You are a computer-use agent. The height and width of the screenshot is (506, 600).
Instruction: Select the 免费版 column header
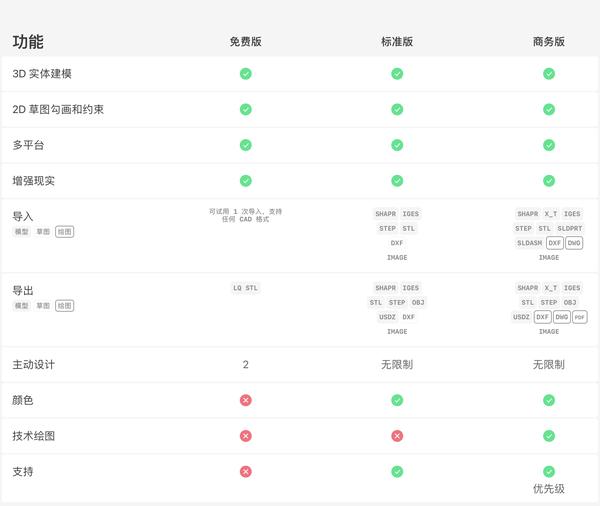click(245, 42)
